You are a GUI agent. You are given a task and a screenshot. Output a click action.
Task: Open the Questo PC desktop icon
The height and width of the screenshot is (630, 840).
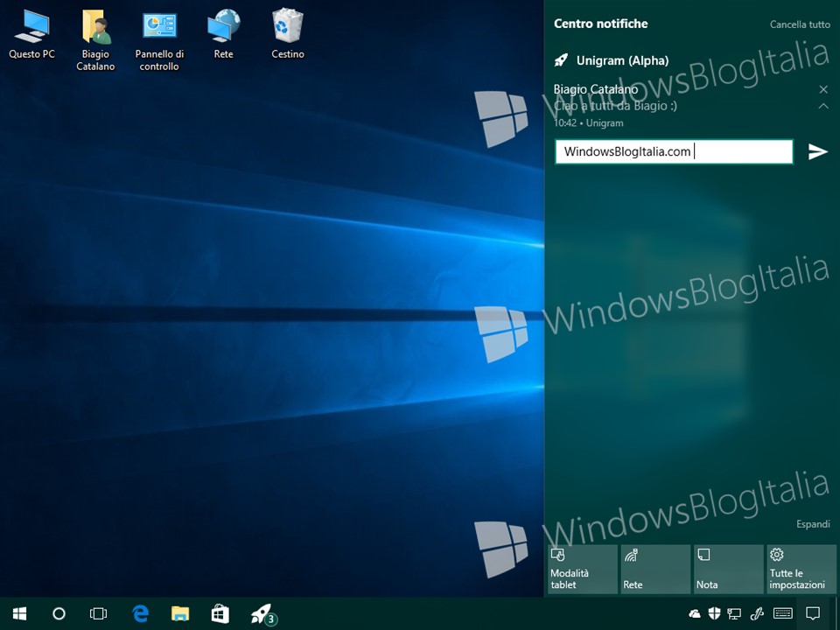(x=31, y=34)
